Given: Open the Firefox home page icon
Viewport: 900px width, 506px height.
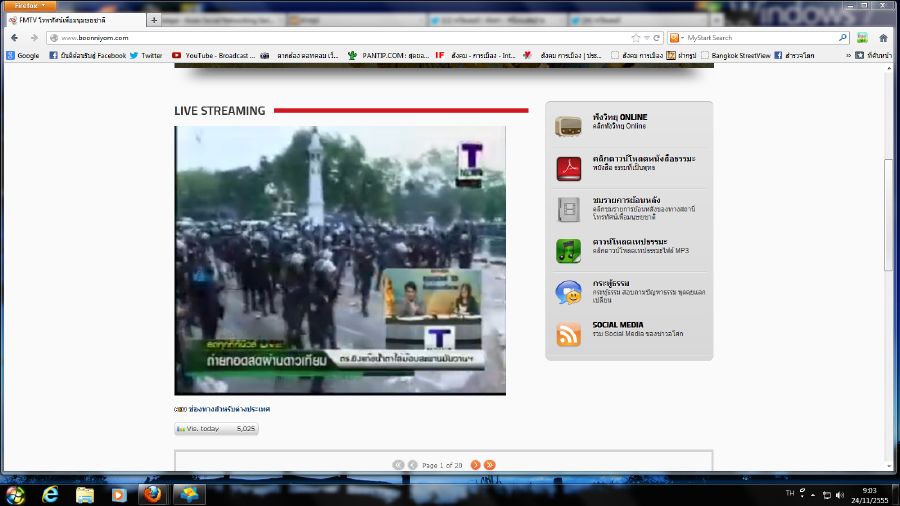Looking at the screenshot, I should [883, 38].
